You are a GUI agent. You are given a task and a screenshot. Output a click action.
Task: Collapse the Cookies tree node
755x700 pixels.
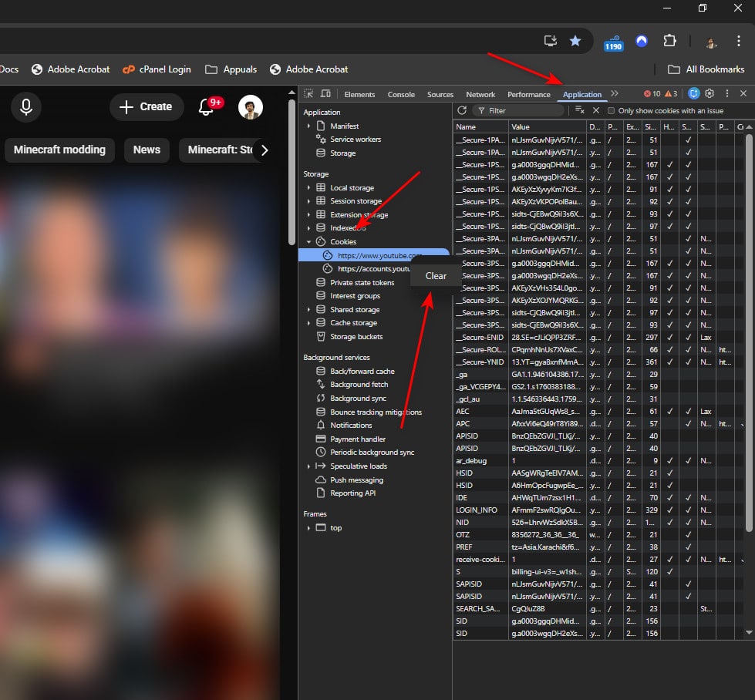[x=309, y=242]
